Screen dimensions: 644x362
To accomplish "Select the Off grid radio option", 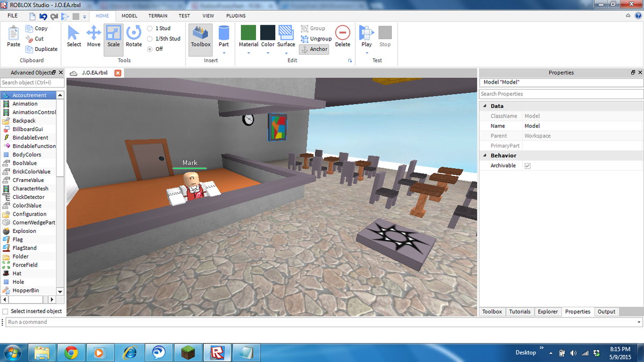I will click(x=150, y=49).
